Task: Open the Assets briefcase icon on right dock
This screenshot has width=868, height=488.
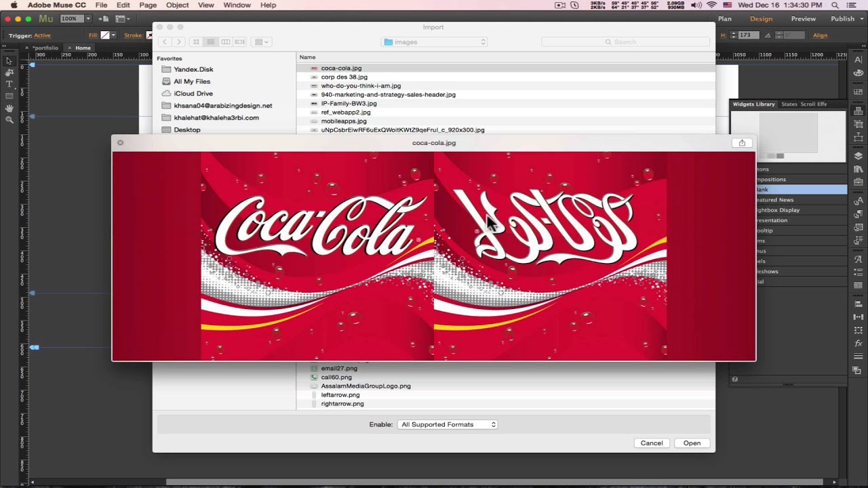Action: click(x=858, y=183)
